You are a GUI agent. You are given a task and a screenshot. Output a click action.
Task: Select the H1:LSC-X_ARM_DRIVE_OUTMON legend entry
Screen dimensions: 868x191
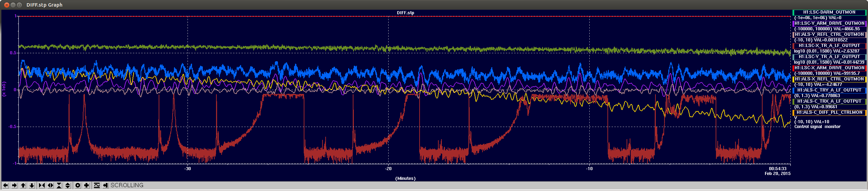click(829, 68)
